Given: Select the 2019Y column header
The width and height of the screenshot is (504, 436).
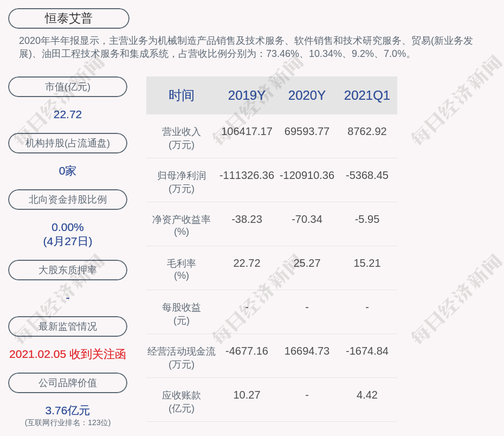Looking at the screenshot, I should (x=247, y=95).
